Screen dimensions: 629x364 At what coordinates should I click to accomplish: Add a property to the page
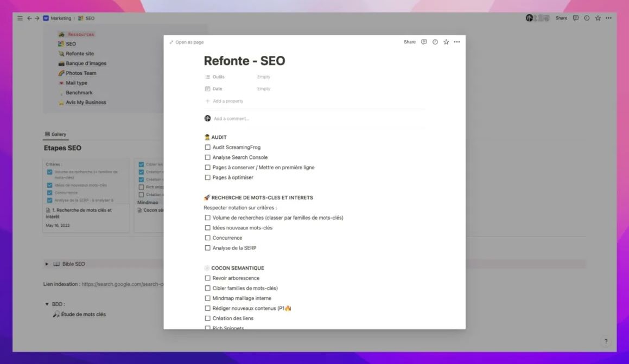tap(224, 101)
